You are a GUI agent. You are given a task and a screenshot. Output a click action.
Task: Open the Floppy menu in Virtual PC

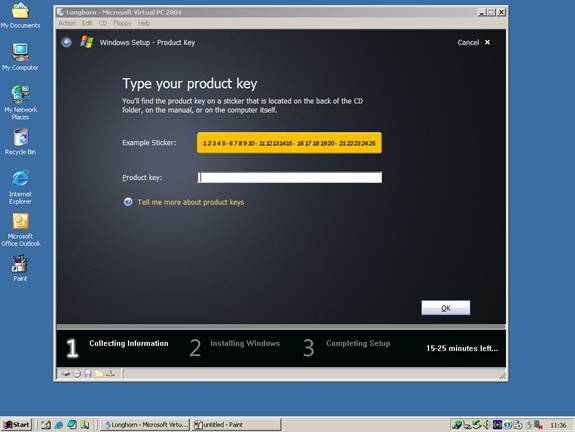[122, 23]
